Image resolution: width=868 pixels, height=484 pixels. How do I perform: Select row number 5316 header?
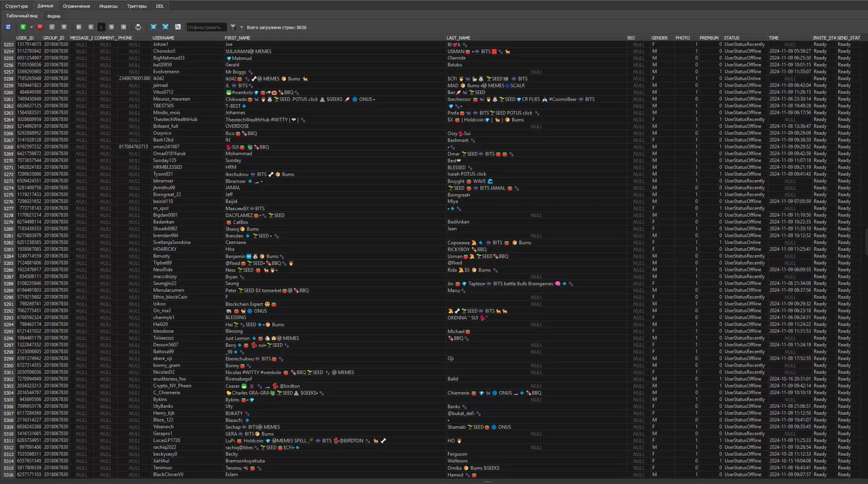(x=8, y=475)
